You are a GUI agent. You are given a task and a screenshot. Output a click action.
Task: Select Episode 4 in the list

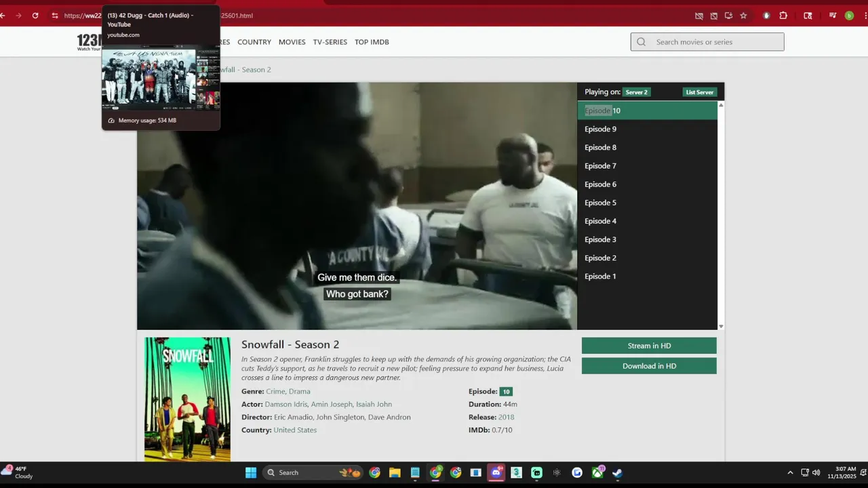[647, 221]
